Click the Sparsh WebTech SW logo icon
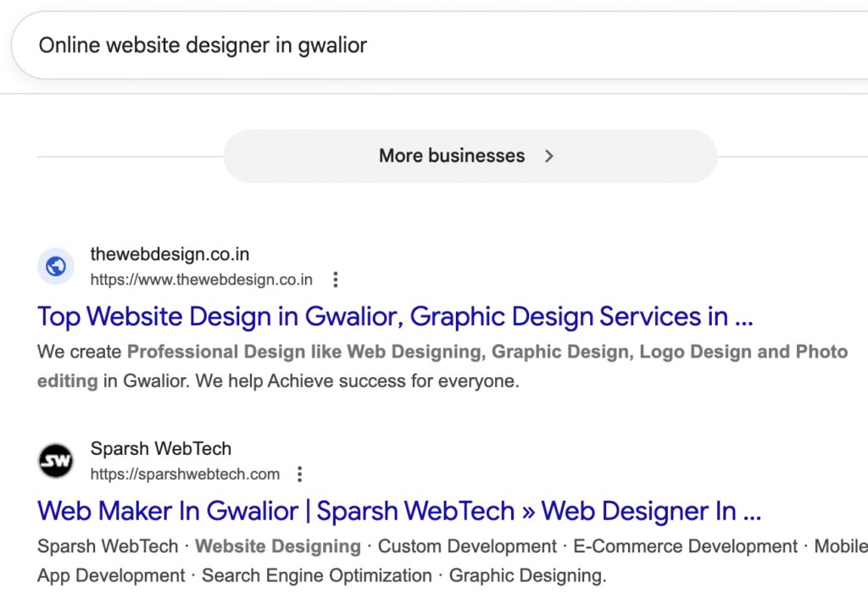Image resolution: width=868 pixels, height=599 pixels. tap(56, 461)
